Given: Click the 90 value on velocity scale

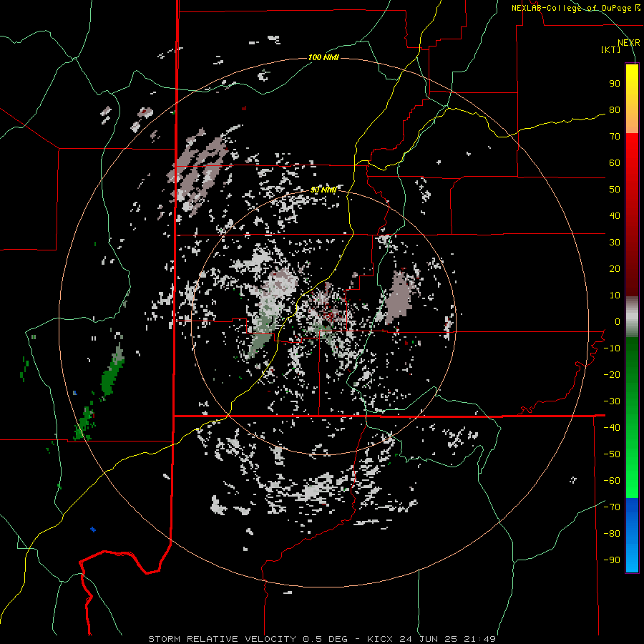Looking at the screenshot, I should [x=615, y=84].
